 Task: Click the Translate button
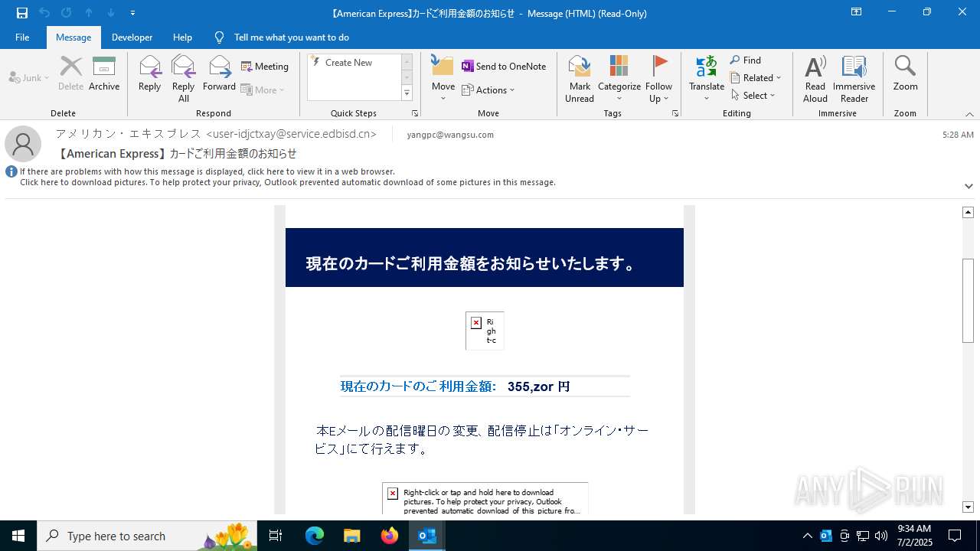click(x=707, y=79)
